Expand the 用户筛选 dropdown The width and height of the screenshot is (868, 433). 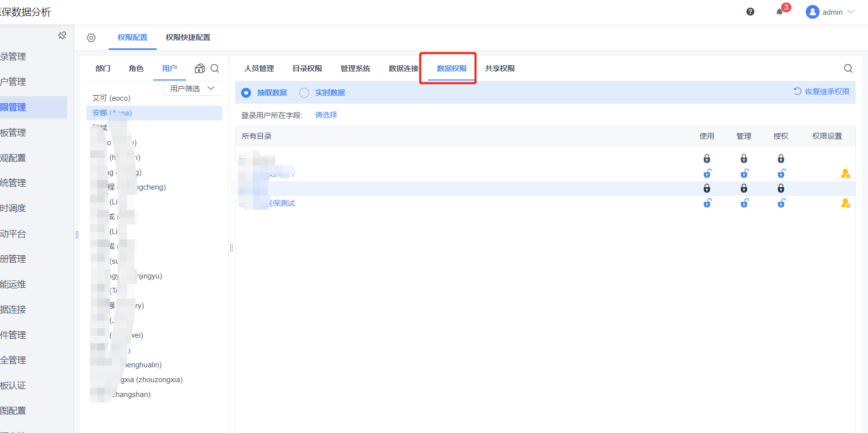click(x=193, y=88)
